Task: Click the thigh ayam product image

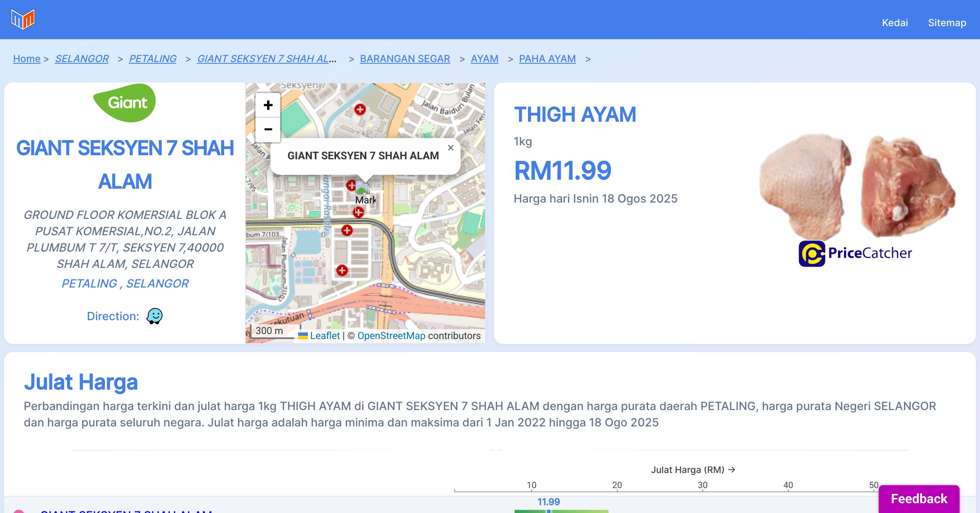Action: tap(857, 187)
